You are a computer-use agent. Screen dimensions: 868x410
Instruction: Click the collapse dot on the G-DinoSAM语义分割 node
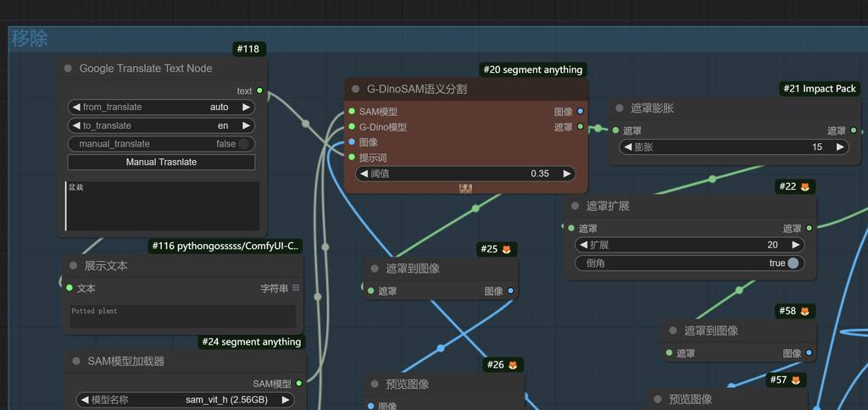(355, 89)
